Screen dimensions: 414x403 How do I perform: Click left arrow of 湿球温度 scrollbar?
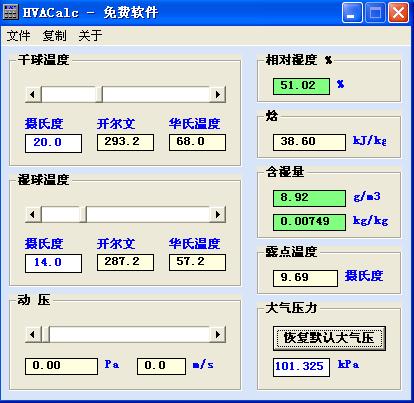point(33,214)
